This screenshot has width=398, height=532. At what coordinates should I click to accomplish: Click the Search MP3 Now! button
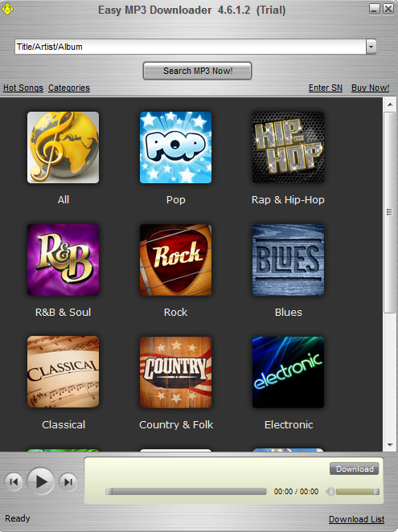[197, 71]
